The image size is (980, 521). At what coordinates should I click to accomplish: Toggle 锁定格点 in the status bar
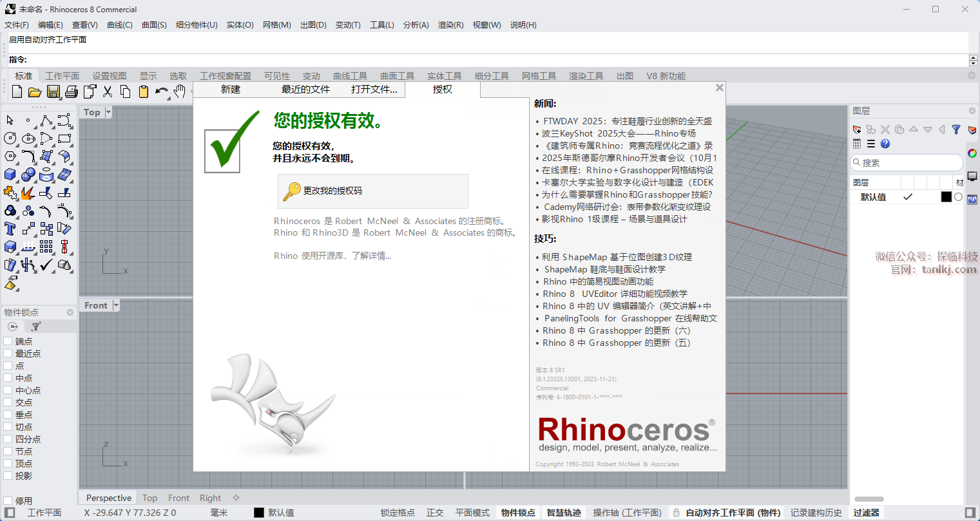coord(398,513)
